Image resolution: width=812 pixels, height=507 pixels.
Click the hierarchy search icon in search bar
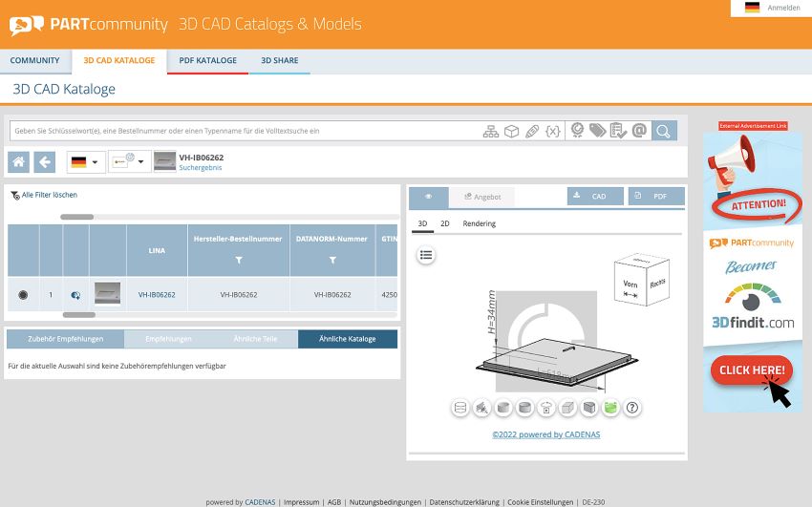(490, 132)
